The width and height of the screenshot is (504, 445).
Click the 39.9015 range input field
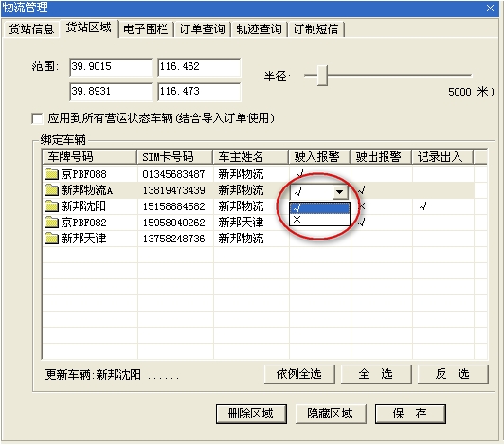[111, 67]
